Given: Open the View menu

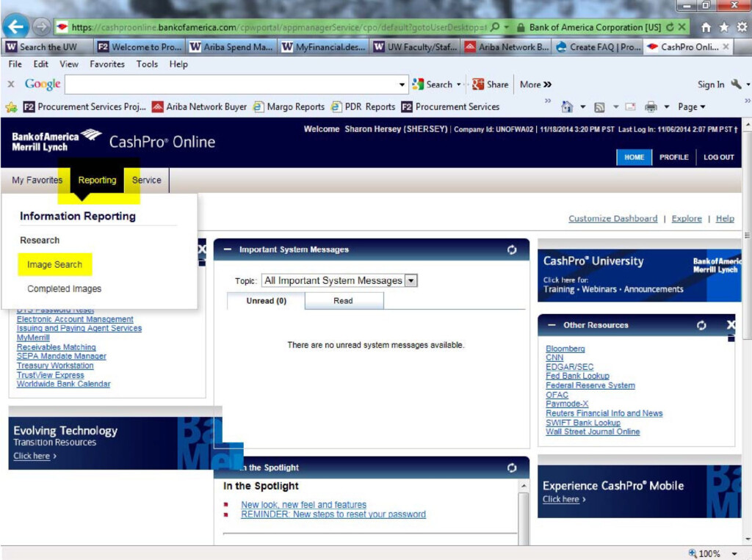Looking at the screenshot, I should click(68, 64).
